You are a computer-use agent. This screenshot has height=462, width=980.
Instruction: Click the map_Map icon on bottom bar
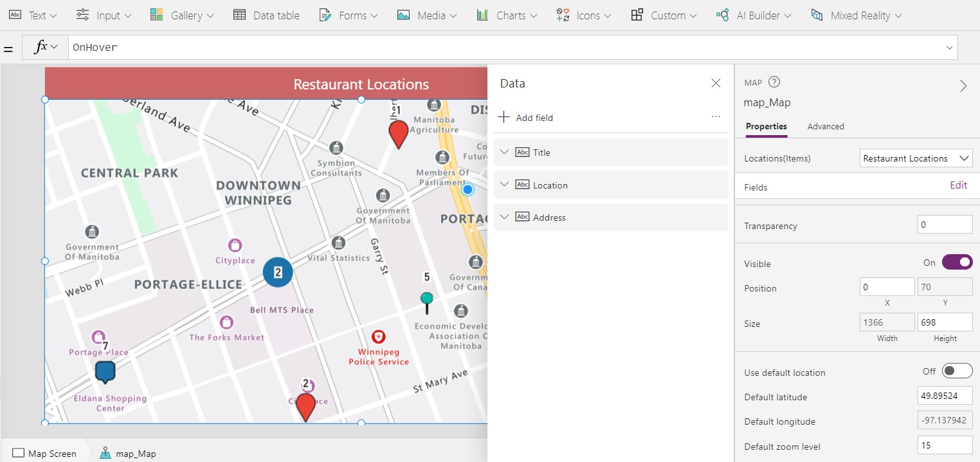(104, 453)
